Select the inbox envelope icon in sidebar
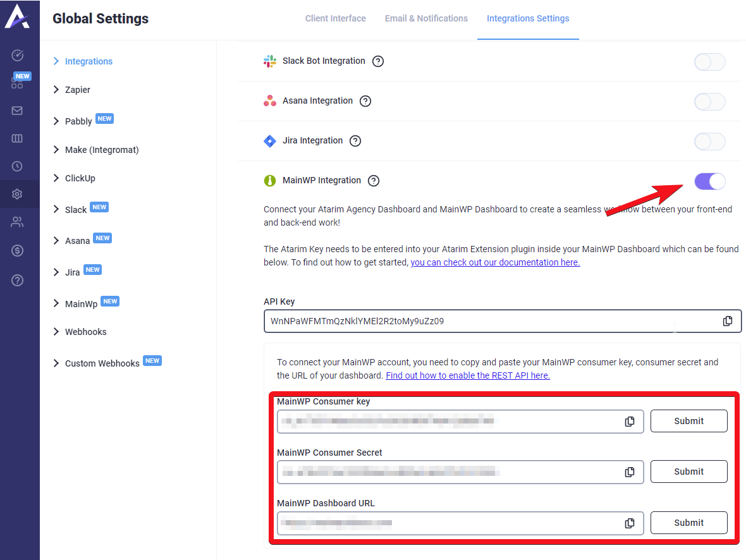 click(x=19, y=109)
